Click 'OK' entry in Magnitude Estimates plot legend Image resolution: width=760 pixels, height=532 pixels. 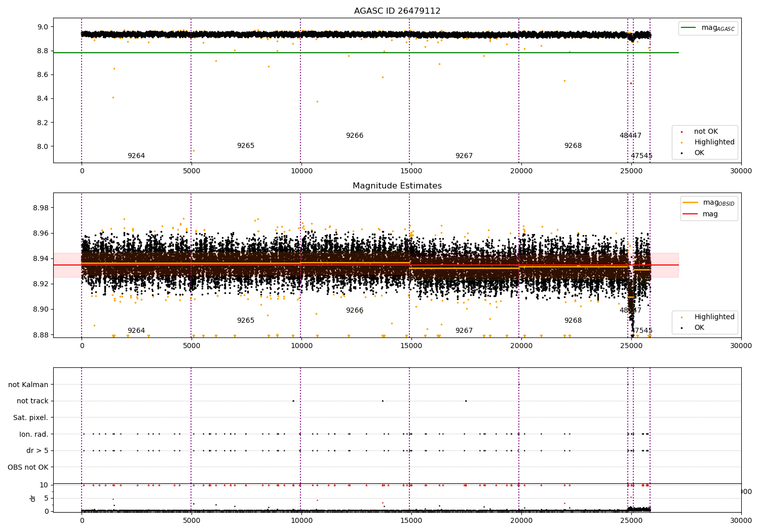[x=699, y=328]
